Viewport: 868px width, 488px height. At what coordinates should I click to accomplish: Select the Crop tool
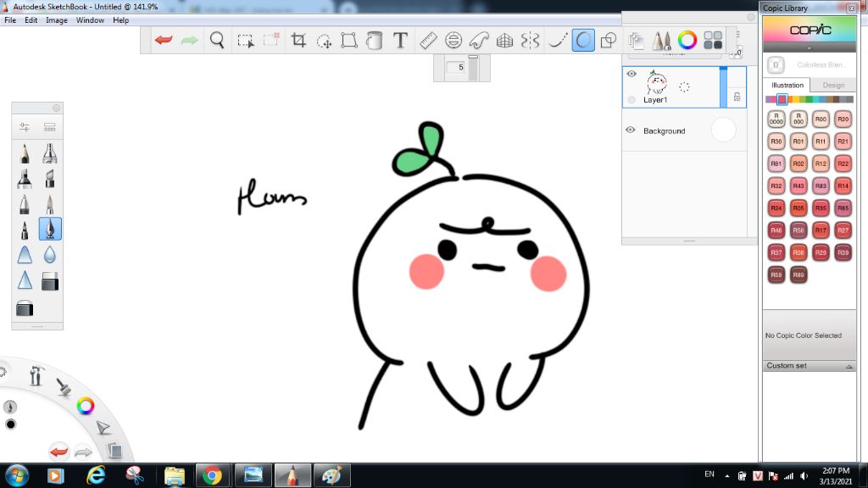click(298, 41)
